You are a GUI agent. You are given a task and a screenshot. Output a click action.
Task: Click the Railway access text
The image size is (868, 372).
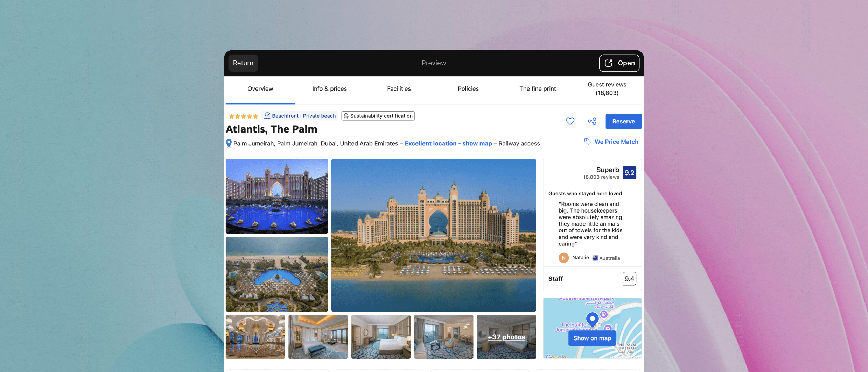tap(519, 143)
